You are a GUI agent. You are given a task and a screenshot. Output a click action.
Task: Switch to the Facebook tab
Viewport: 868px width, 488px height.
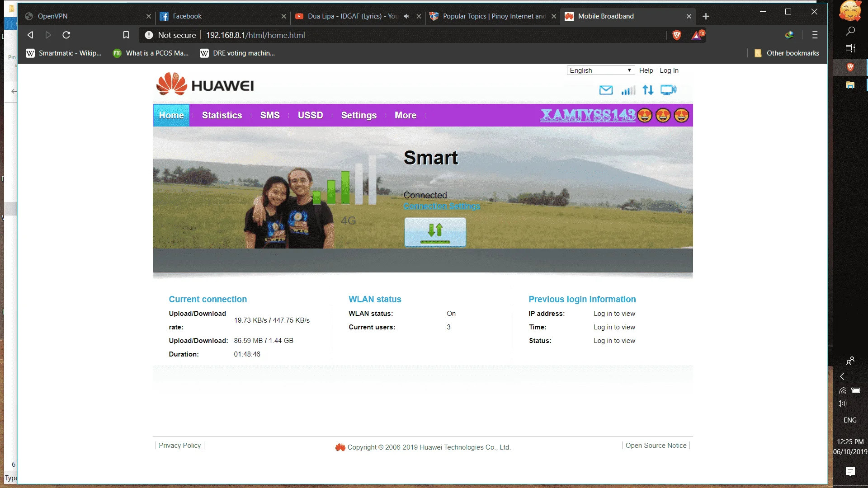(x=222, y=16)
